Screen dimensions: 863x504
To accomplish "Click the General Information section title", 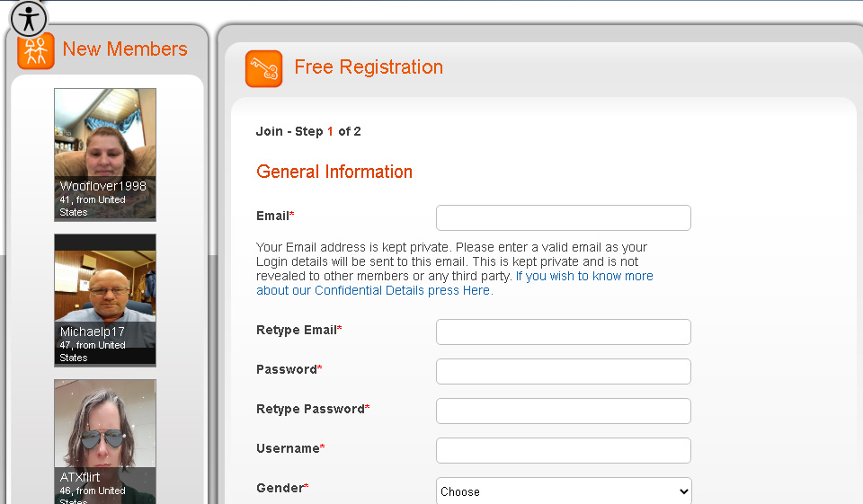I will point(334,172).
